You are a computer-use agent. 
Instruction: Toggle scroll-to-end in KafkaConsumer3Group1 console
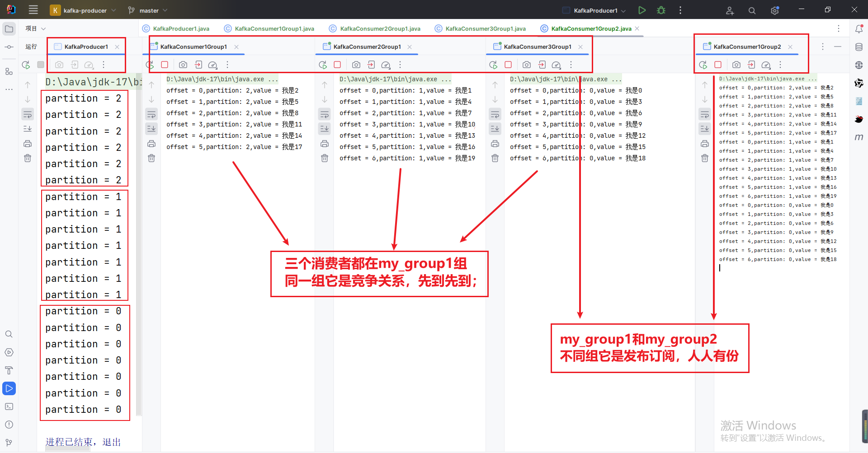(495, 129)
